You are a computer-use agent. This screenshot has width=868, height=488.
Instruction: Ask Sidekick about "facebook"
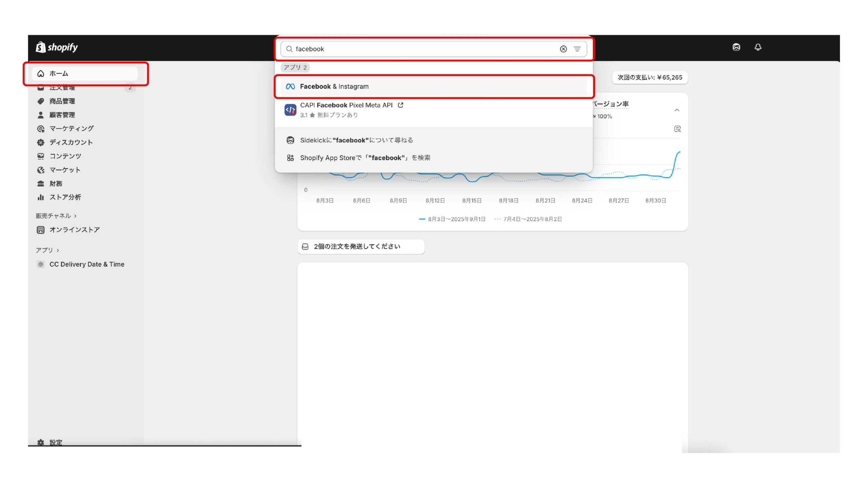tap(434, 140)
